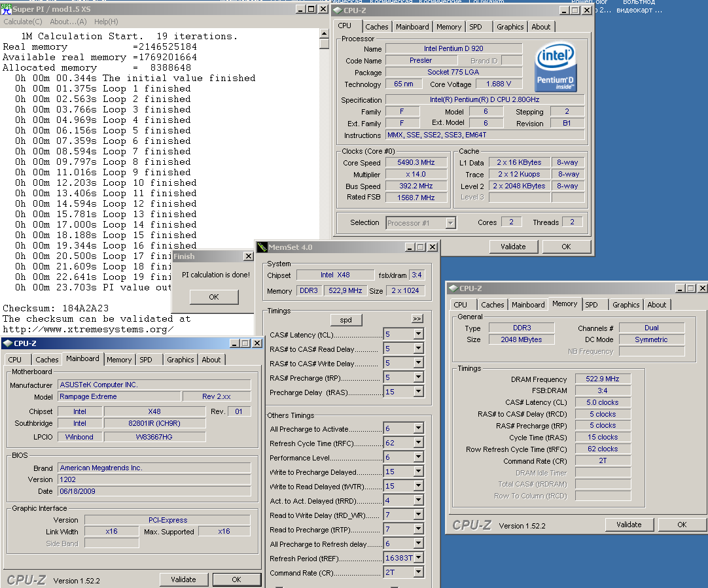The image size is (708, 588).
Task: Open the About...(A) menu in Super PI
Action: coord(68,22)
